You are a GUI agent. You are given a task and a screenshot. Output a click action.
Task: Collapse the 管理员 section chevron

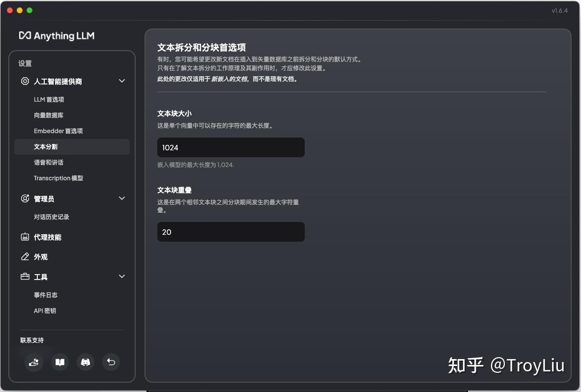pyautogui.click(x=121, y=198)
